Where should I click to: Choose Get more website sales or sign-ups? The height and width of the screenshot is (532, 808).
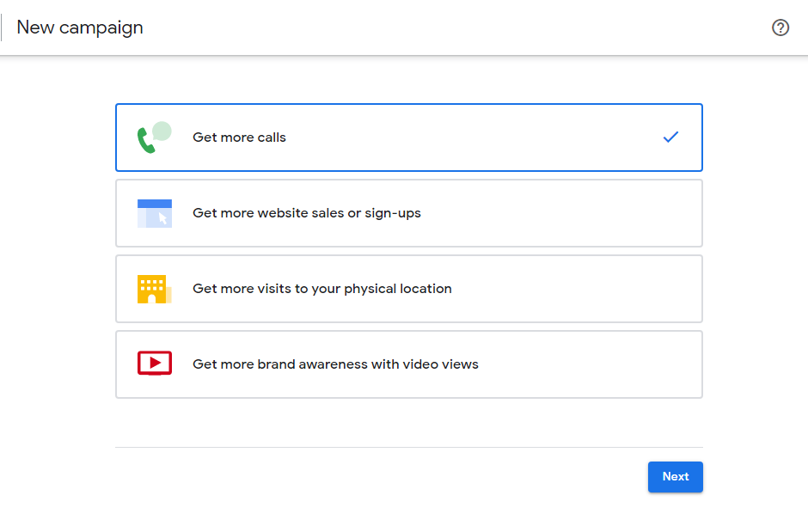[x=409, y=213]
